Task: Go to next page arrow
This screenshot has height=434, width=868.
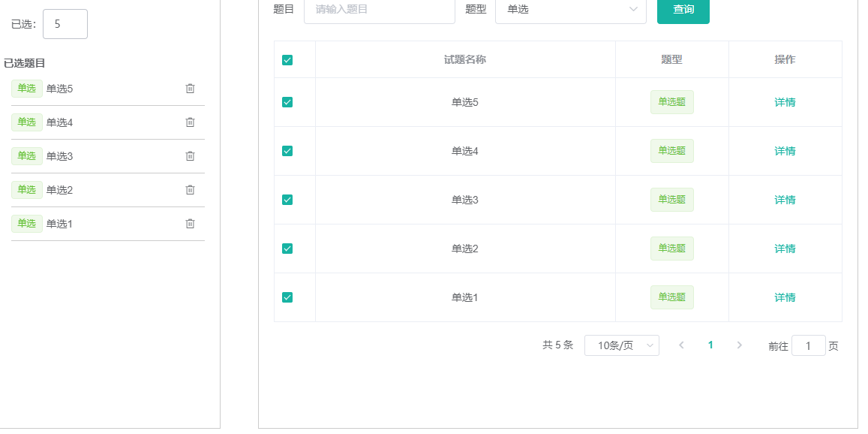Action: pyautogui.click(x=740, y=345)
